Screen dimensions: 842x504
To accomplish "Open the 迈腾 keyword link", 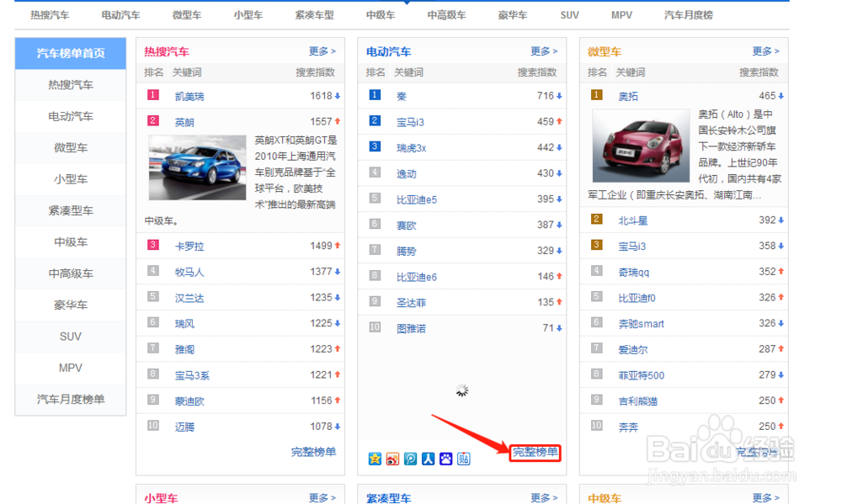I will (184, 427).
